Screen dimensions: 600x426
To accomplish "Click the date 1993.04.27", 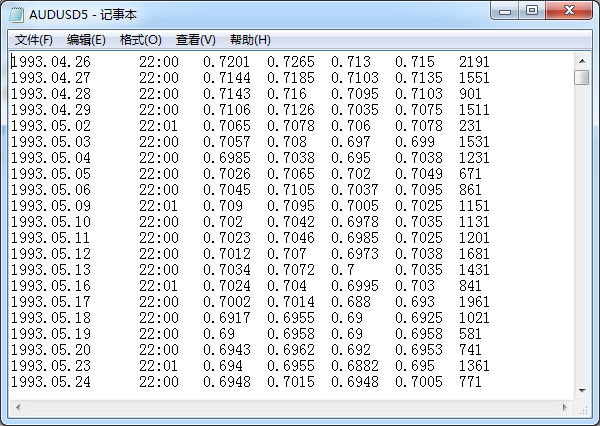I will [51, 78].
